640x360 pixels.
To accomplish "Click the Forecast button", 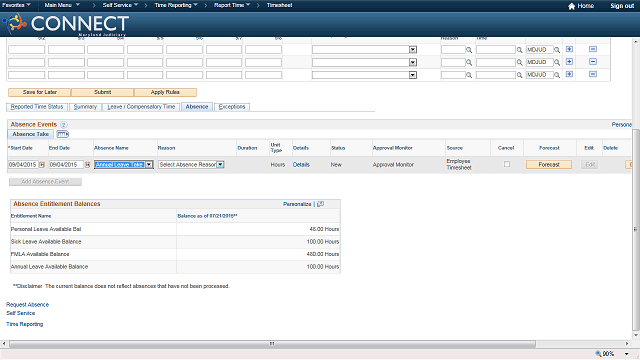I will 549,164.
